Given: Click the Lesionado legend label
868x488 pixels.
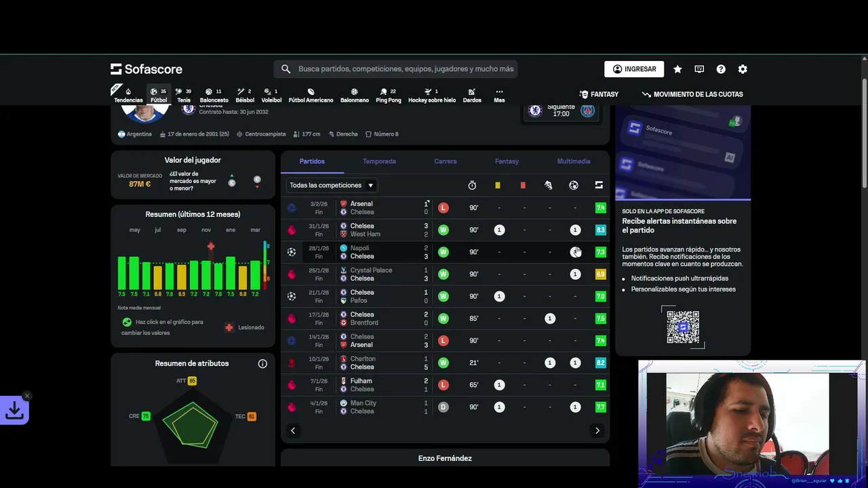Looking at the screenshot, I should point(251,327).
